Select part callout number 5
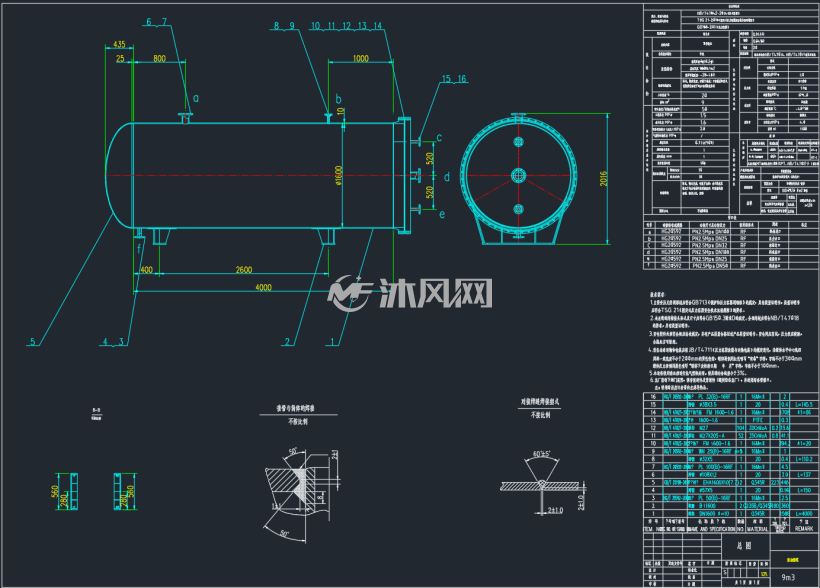This screenshot has height=588, width=820. tap(32, 342)
